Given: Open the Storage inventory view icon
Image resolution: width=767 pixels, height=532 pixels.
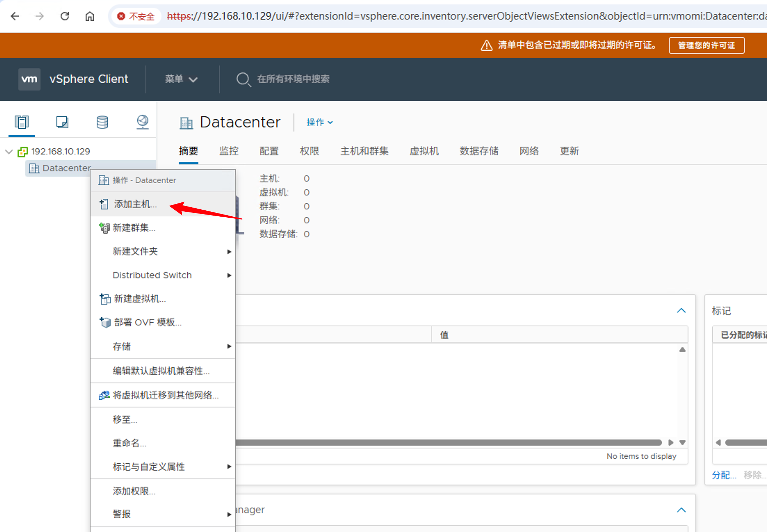Looking at the screenshot, I should pos(102,122).
